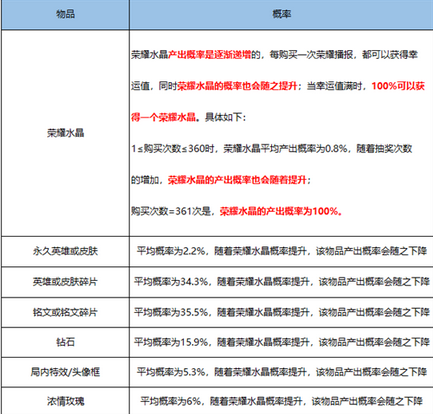Select the 局内特效/头像框 item cell
433x414 pixels.
65,372
